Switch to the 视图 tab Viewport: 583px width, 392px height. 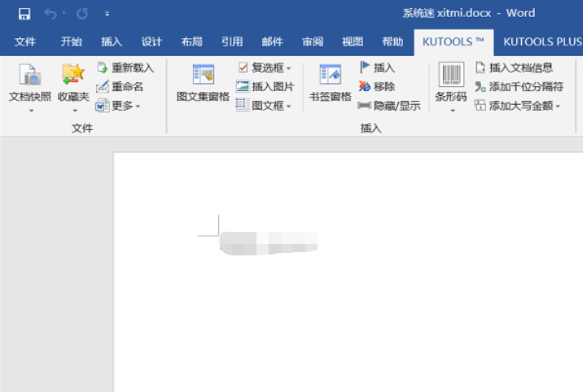(x=353, y=41)
